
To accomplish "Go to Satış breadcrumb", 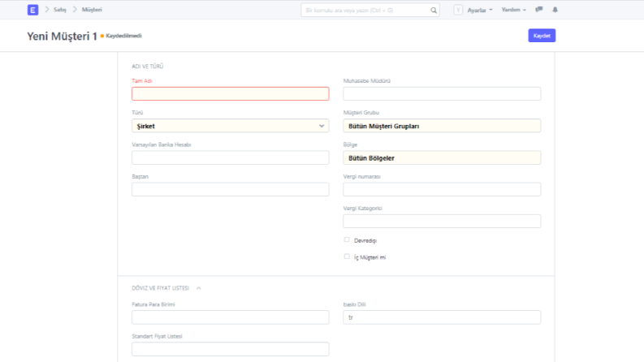I will point(60,10).
